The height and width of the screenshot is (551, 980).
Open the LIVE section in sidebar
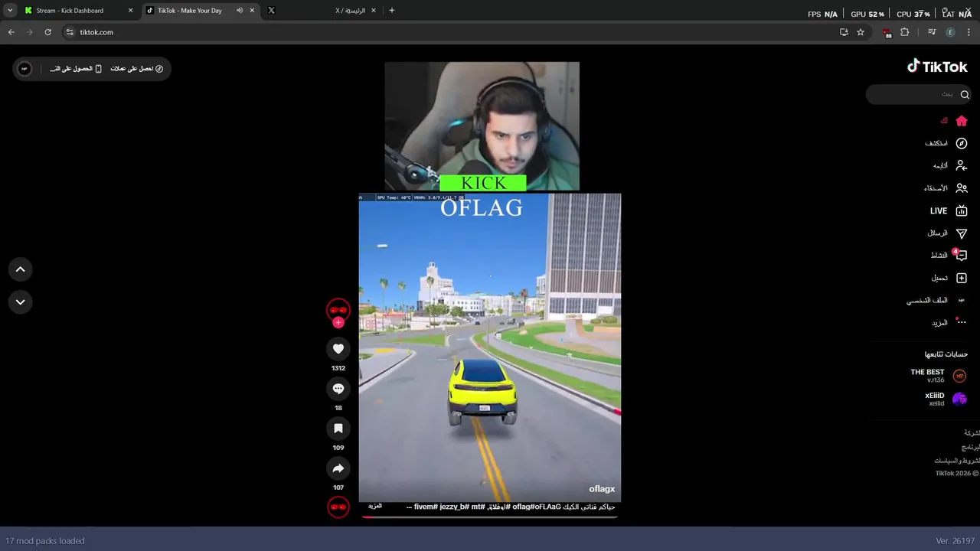[948, 210]
